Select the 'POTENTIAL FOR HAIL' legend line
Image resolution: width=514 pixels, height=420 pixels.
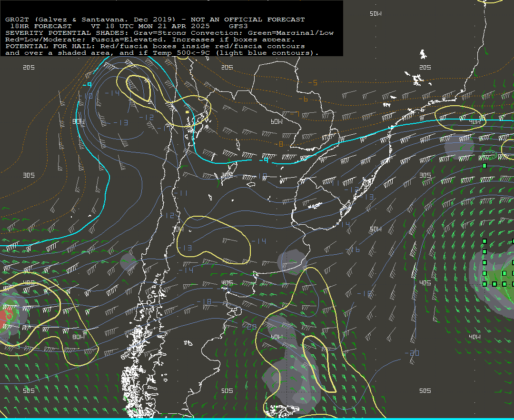click(155, 46)
